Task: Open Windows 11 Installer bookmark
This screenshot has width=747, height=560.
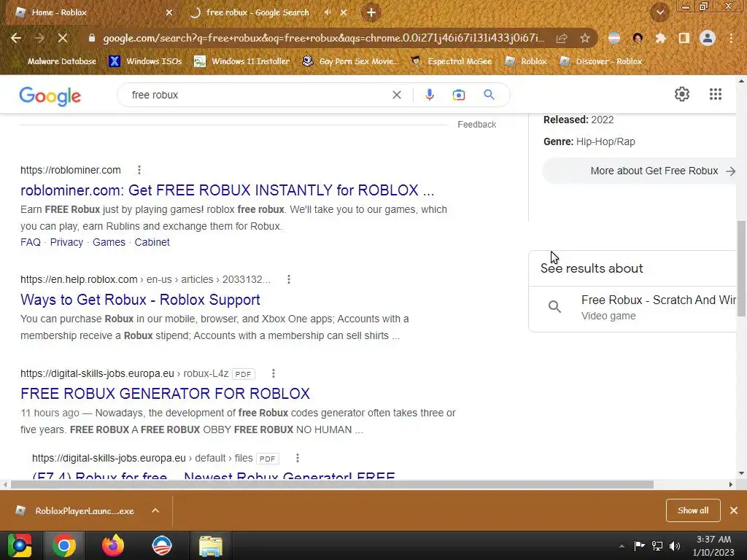Action: (x=242, y=61)
